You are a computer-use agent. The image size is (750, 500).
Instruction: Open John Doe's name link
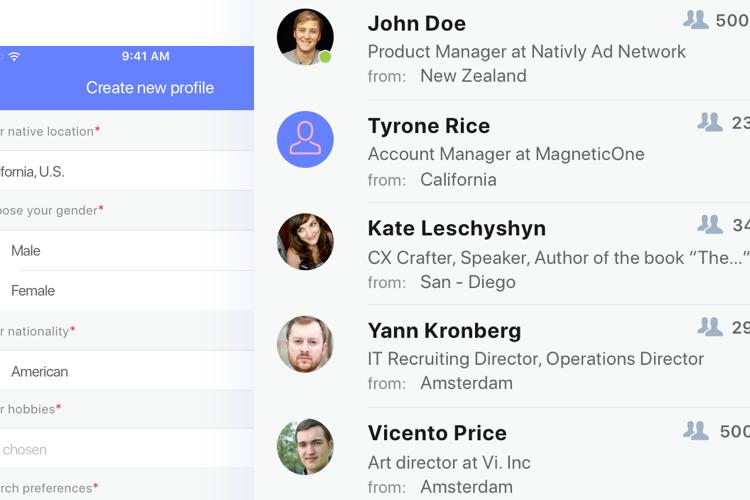point(416,23)
